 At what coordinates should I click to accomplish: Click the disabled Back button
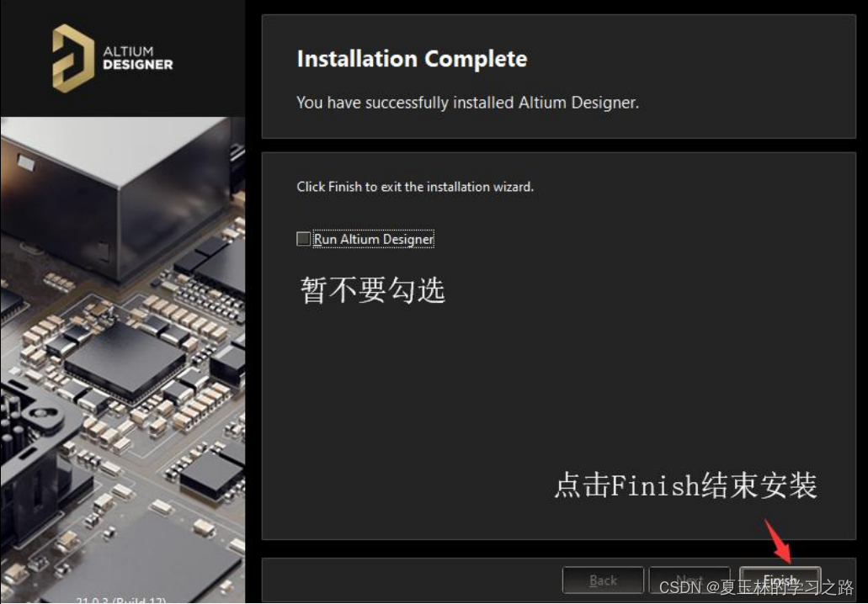(x=603, y=580)
